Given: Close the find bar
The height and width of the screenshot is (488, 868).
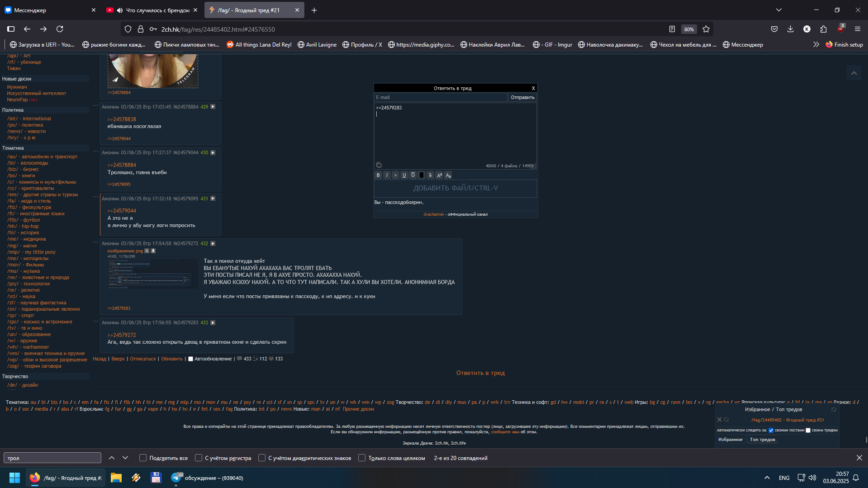Looking at the screenshot, I should pos(859,458).
